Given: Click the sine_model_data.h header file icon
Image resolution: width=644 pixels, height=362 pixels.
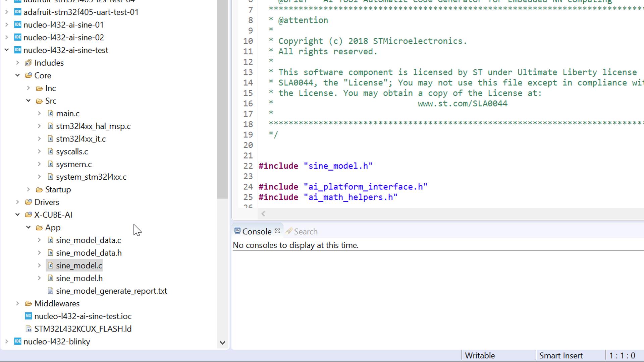Looking at the screenshot, I should click(x=50, y=253).
